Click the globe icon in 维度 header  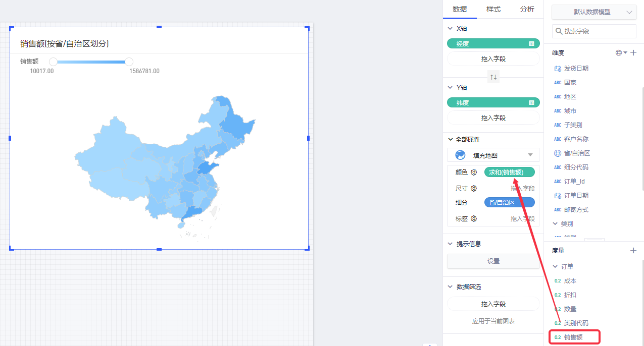[619, 53]
